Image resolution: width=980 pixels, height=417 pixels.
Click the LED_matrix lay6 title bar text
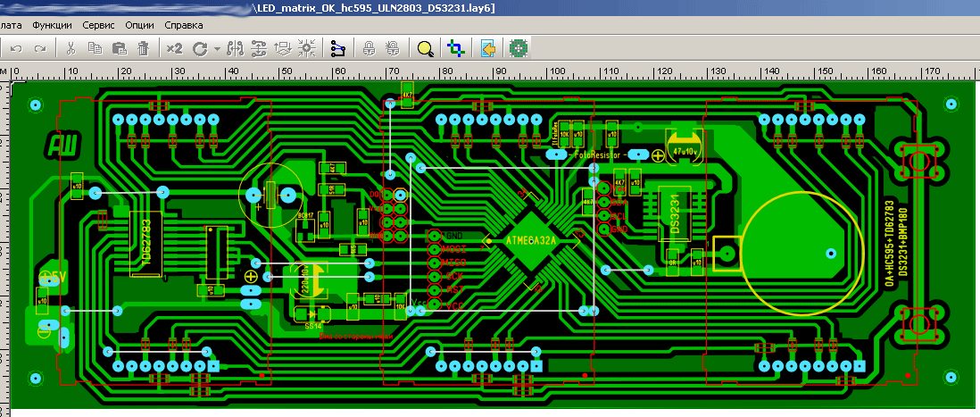[374, 7]
